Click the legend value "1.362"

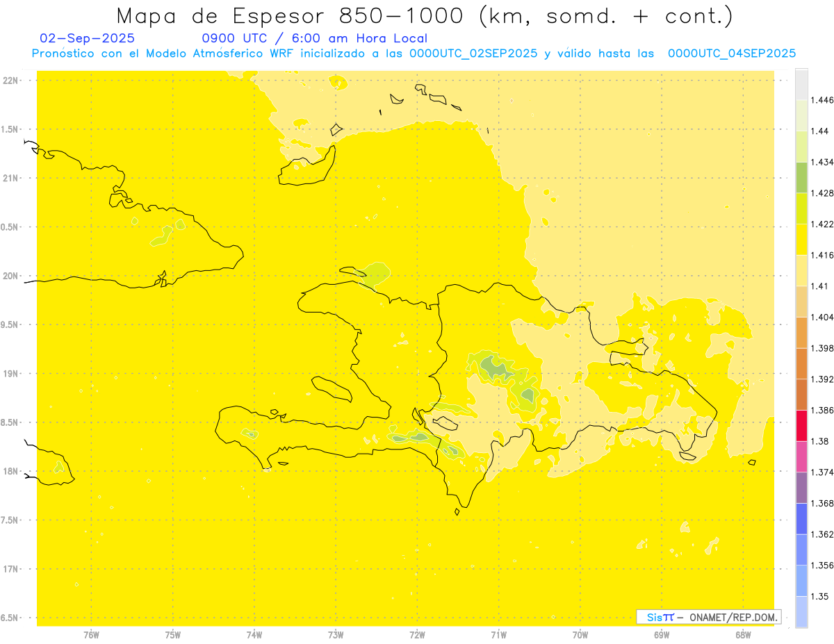click(822, 534)
